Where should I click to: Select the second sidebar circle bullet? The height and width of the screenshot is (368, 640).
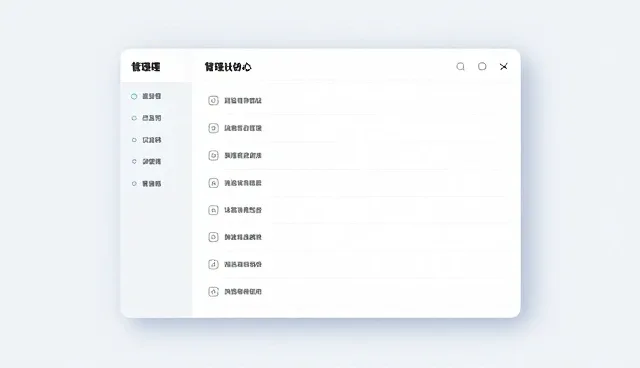(x=134, y=118)
